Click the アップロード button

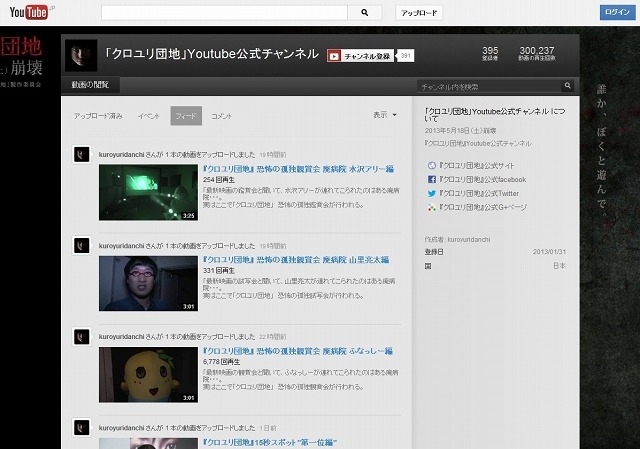(419, 13)
